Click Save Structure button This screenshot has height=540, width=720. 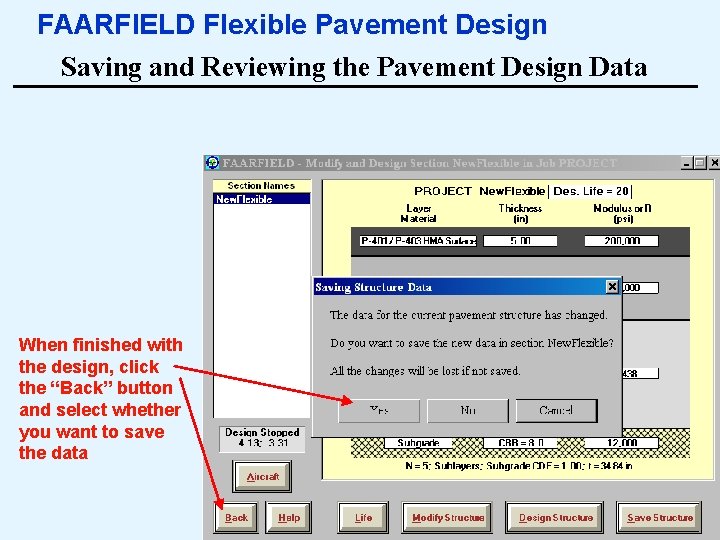659,518
